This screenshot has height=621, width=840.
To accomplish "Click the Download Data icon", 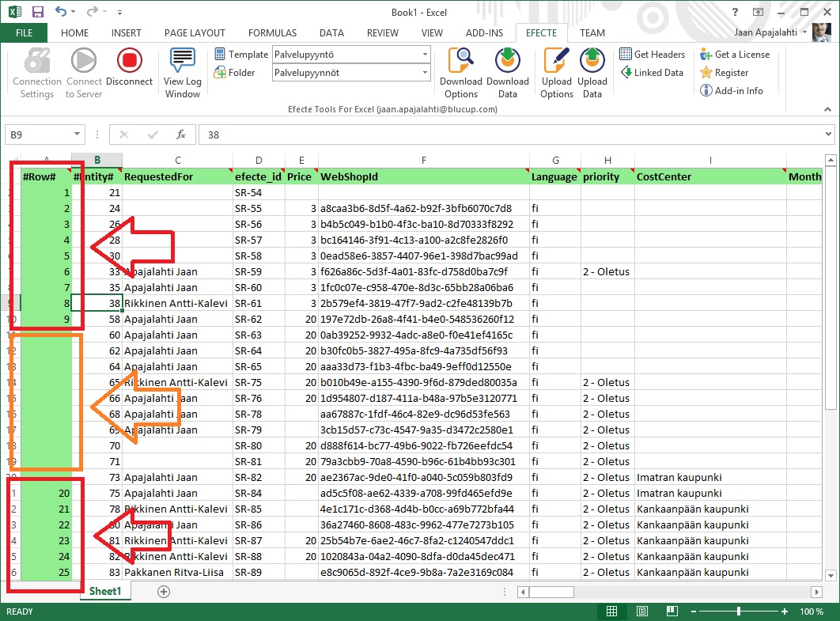I will click(x=507, y=60).
